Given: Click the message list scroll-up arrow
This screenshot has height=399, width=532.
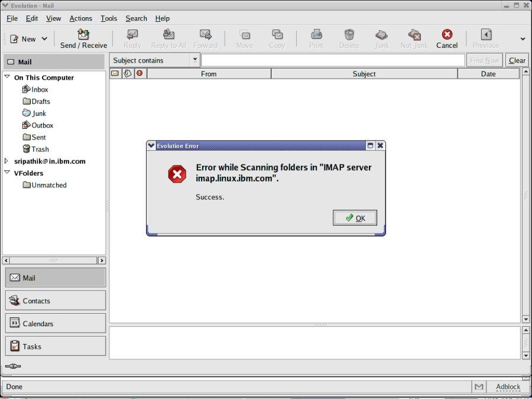Looking at the screenshot, I should (525, 72).
